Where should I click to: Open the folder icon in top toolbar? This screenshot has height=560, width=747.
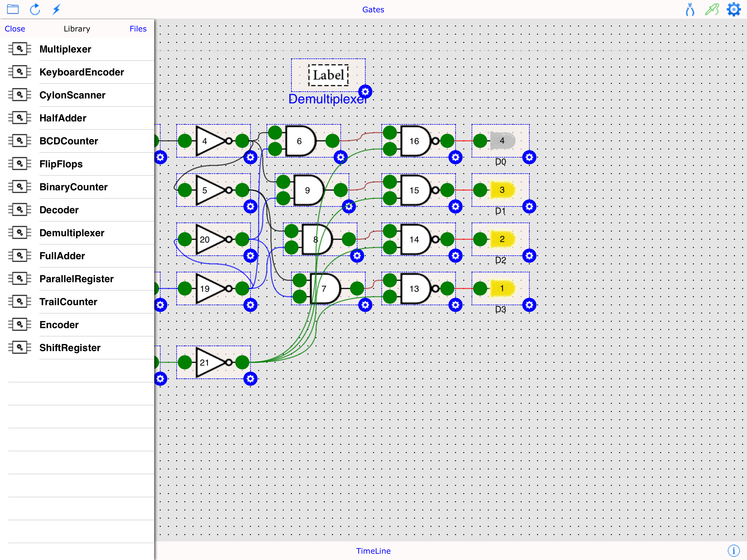13,9
